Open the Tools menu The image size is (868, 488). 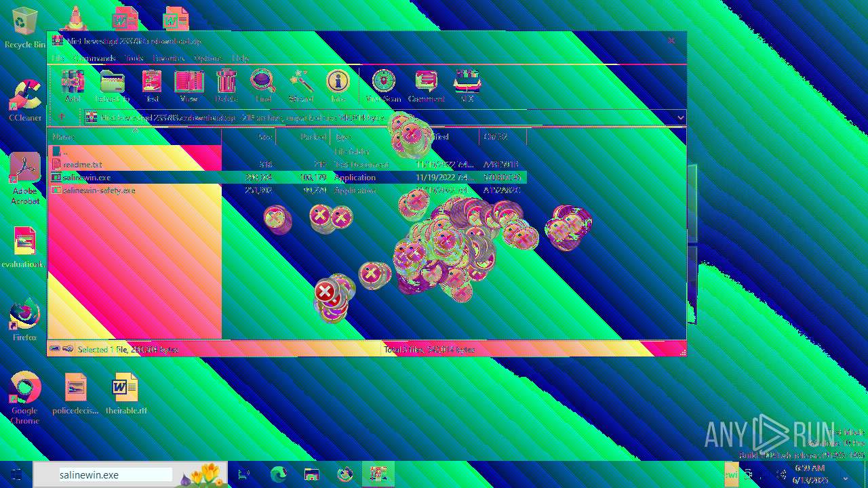(134, 58)
